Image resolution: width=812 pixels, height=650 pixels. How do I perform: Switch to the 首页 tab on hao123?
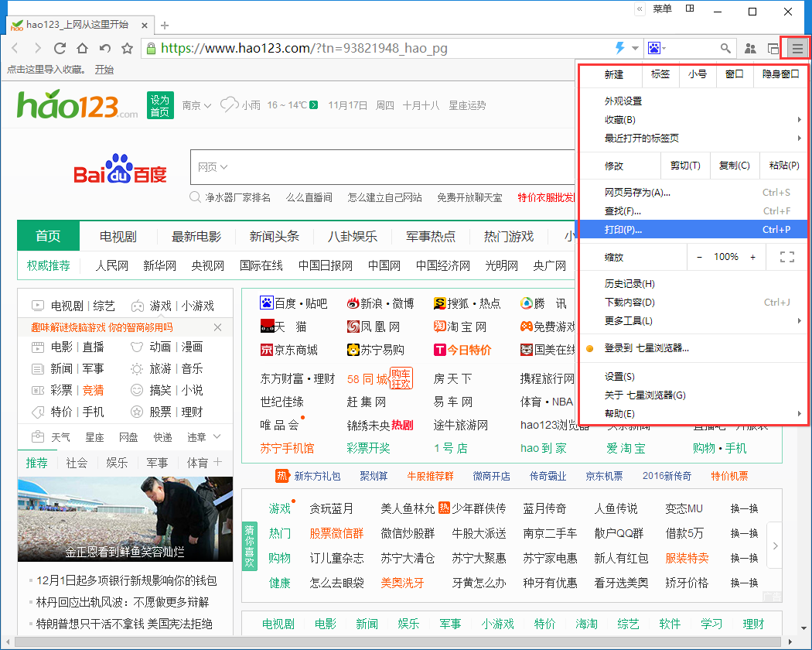[48, 235]
